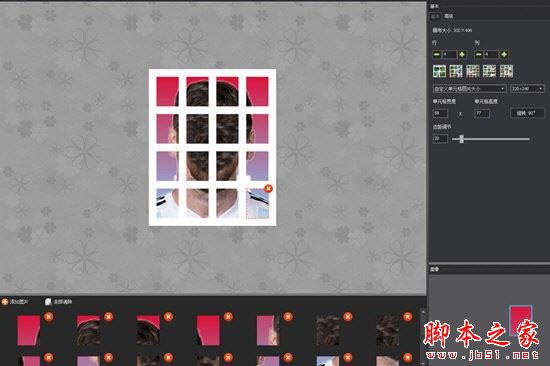Click the clear all button label
Viewport: 550px width, 366px height.
click(62, 301)
